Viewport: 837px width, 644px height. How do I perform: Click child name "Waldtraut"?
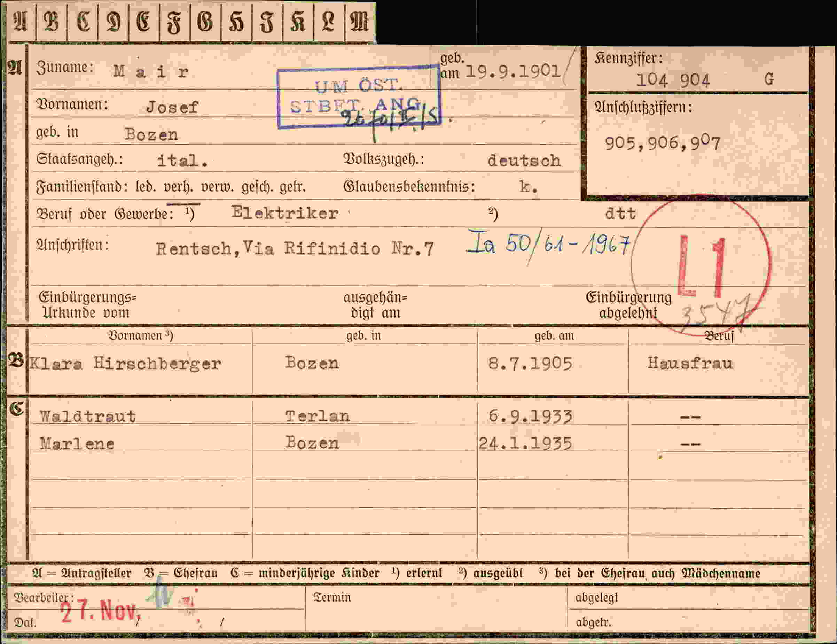point(88,416)
